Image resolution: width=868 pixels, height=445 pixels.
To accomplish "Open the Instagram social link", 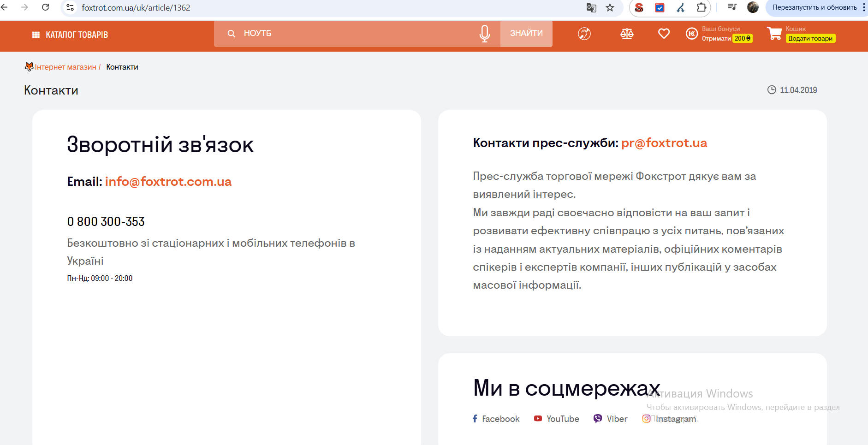I will [669, 419].
